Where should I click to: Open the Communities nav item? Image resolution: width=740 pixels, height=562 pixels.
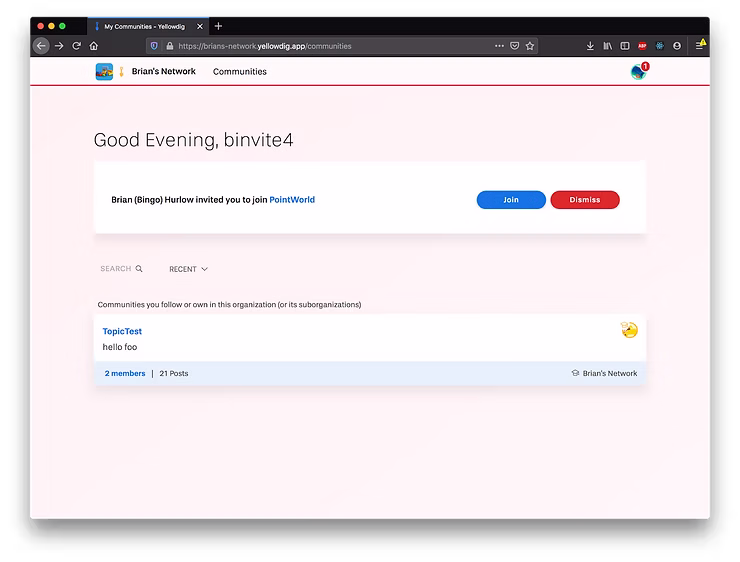click(x=240, y=72)
